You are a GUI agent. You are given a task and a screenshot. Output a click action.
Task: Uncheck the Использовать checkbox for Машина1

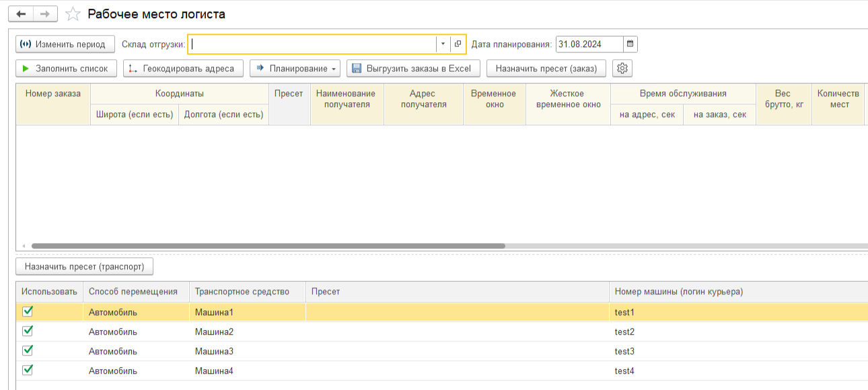click(x=28, y=311)
